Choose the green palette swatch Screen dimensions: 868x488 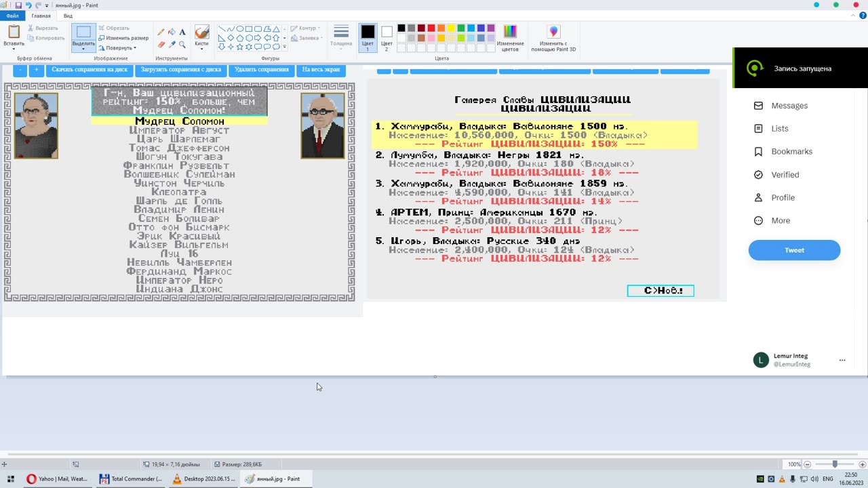(461, 28)
